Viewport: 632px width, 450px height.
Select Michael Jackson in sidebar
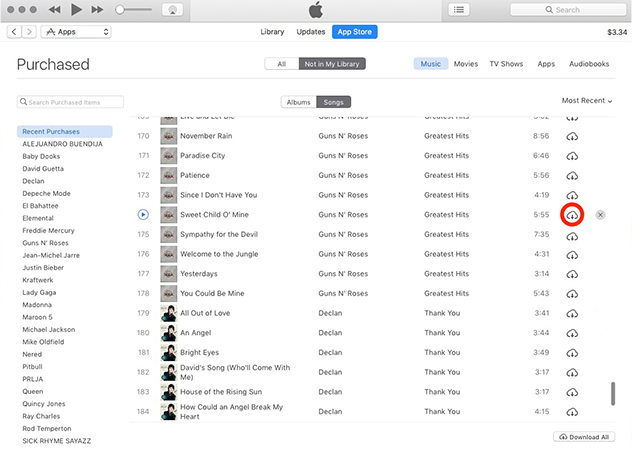point(49,329)
